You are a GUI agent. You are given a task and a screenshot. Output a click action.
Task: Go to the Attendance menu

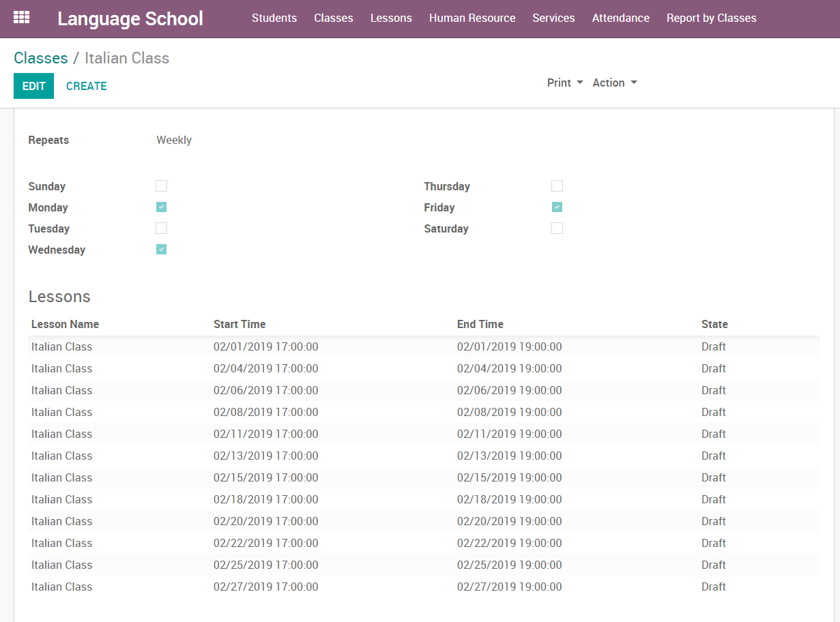(620, 18)
